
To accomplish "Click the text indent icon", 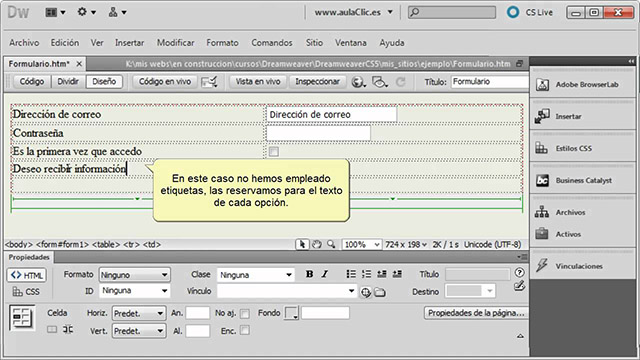I will [397, 274].
